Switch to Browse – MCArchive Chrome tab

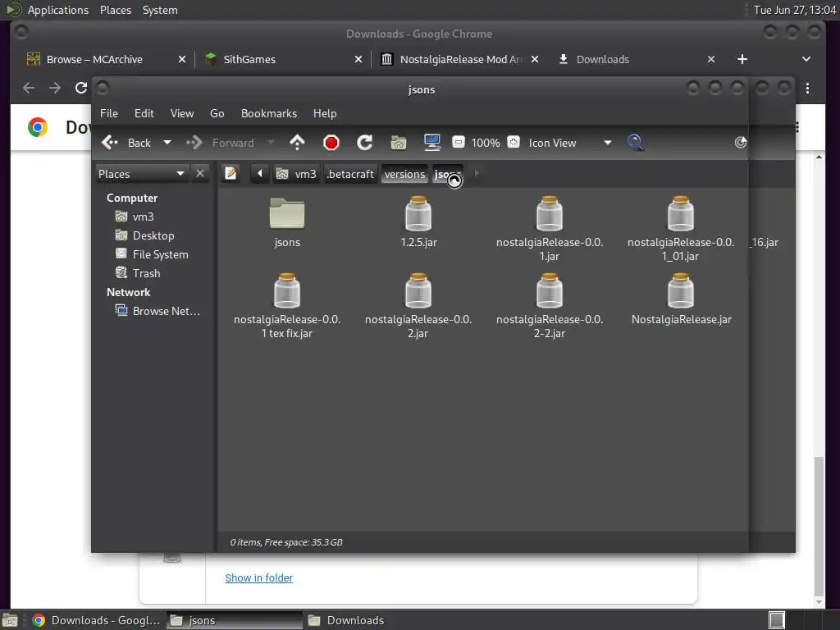[94, 59]
